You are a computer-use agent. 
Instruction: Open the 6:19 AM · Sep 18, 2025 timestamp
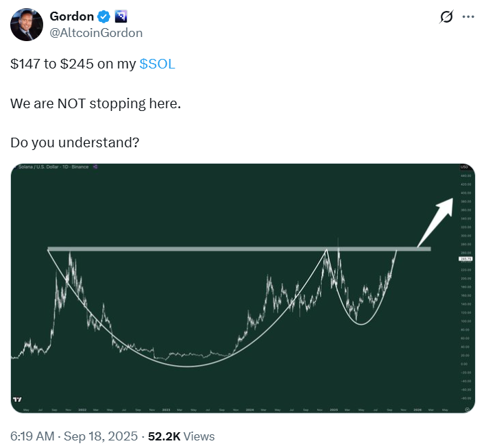pos(74,436)
